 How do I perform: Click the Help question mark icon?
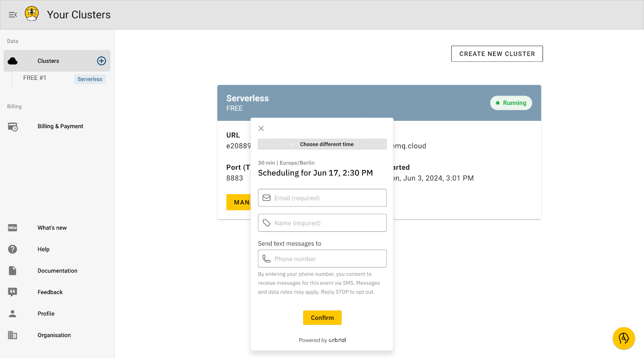pos(12,249)
